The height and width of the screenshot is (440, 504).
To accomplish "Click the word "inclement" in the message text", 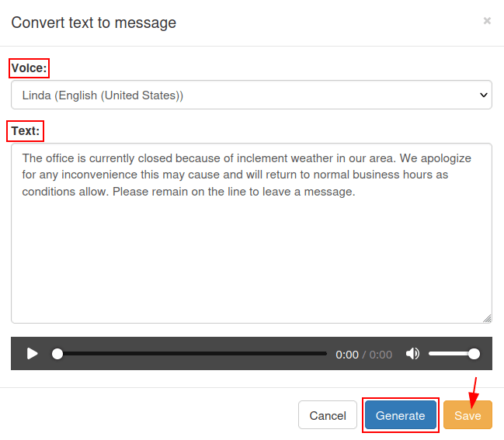I will 276,158.
